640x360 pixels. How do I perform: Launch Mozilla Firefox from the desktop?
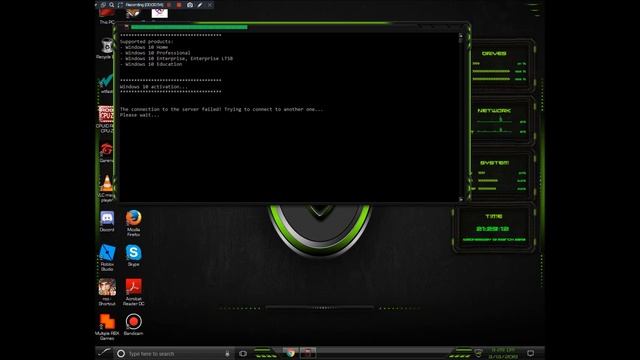(x=133, y=223)
